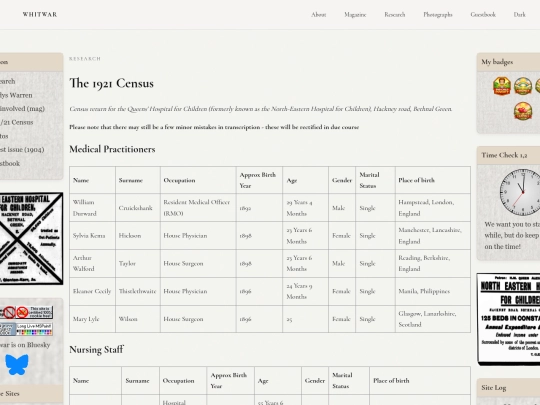The width and height of the screenshot is (540, 405).
Task: Open the Magazine menu item
Action: (355, 14)
